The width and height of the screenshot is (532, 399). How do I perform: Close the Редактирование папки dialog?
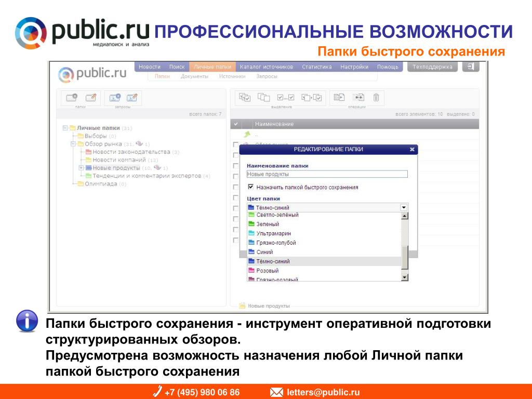click(412, 149)
